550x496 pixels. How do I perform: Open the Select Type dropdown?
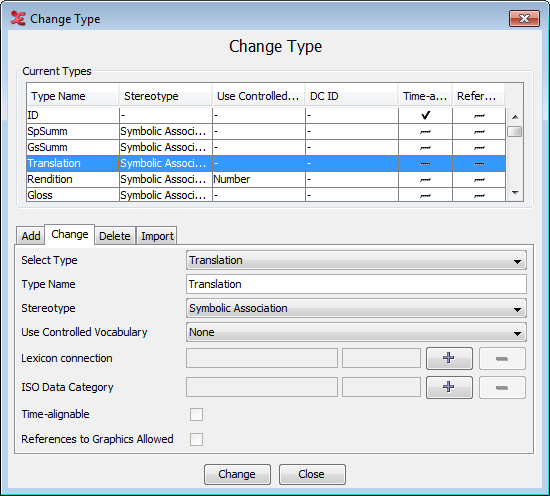point(356,260)
